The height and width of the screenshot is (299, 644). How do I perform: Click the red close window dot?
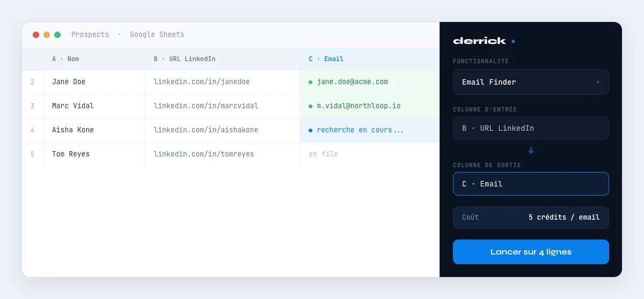[36, 35]
